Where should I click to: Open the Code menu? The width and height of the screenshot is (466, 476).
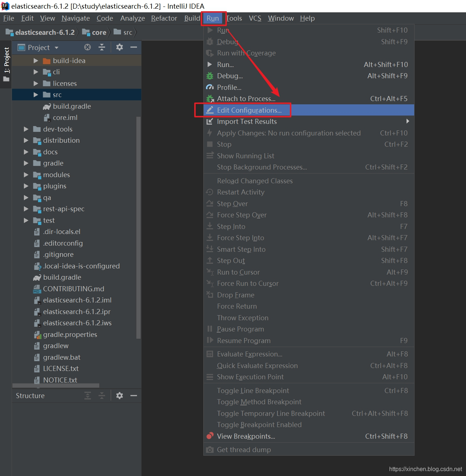pos(105,18)
